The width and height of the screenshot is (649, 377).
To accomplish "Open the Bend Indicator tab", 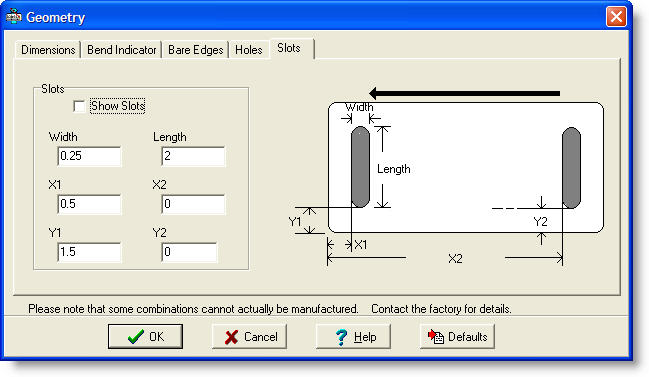I will click(121, 50).
